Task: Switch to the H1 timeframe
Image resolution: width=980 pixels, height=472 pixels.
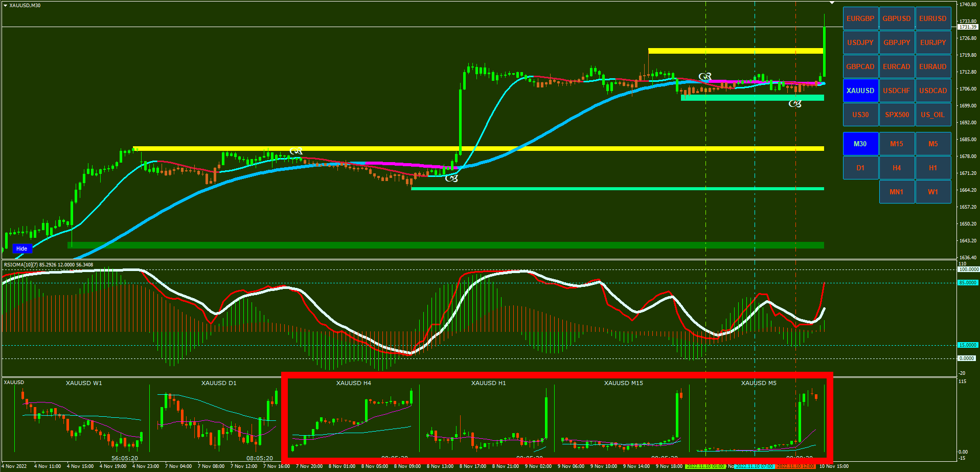Action: tap(933, 168)
